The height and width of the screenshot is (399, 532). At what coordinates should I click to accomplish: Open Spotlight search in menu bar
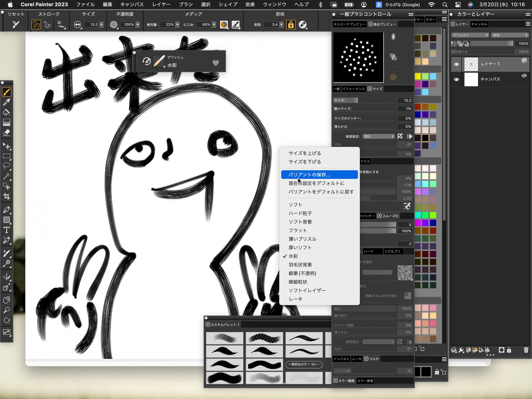coord(445,4)
